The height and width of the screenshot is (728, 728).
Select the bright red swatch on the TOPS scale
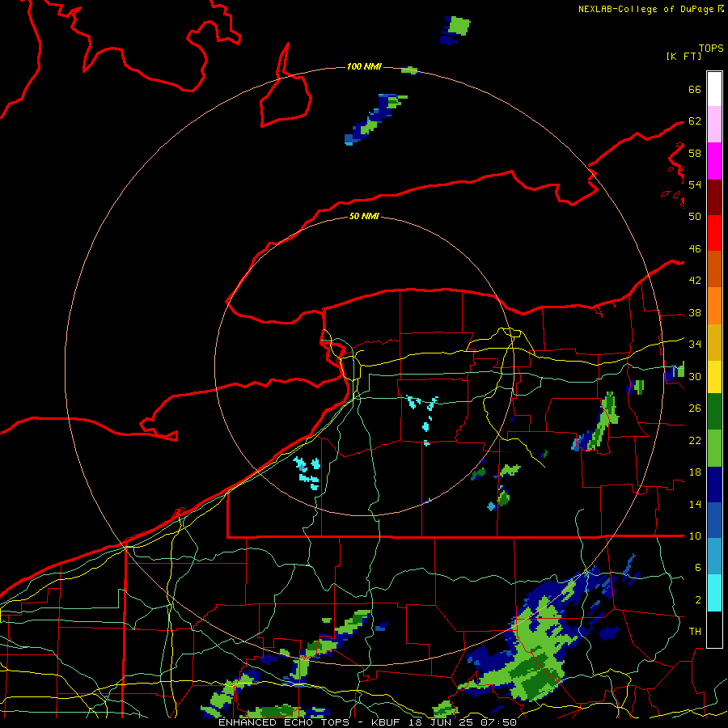[714, 233]
